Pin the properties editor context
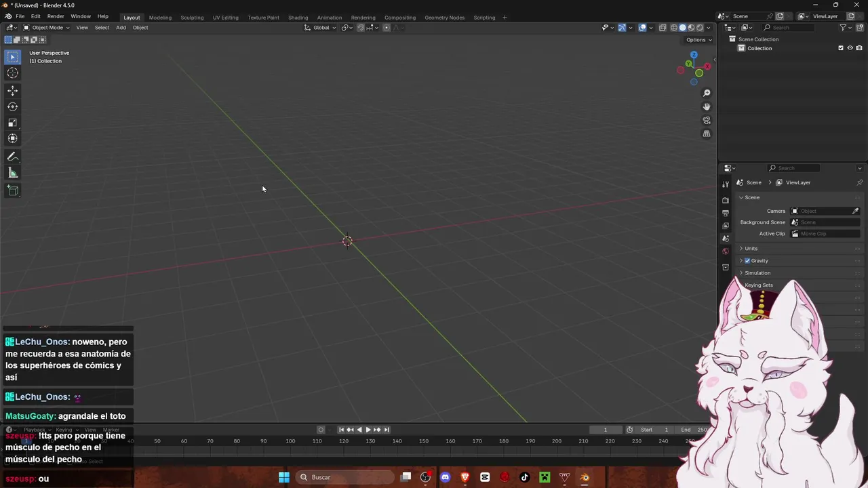The height and width of the screenshot is (488, 868). (x=860, y=182)
